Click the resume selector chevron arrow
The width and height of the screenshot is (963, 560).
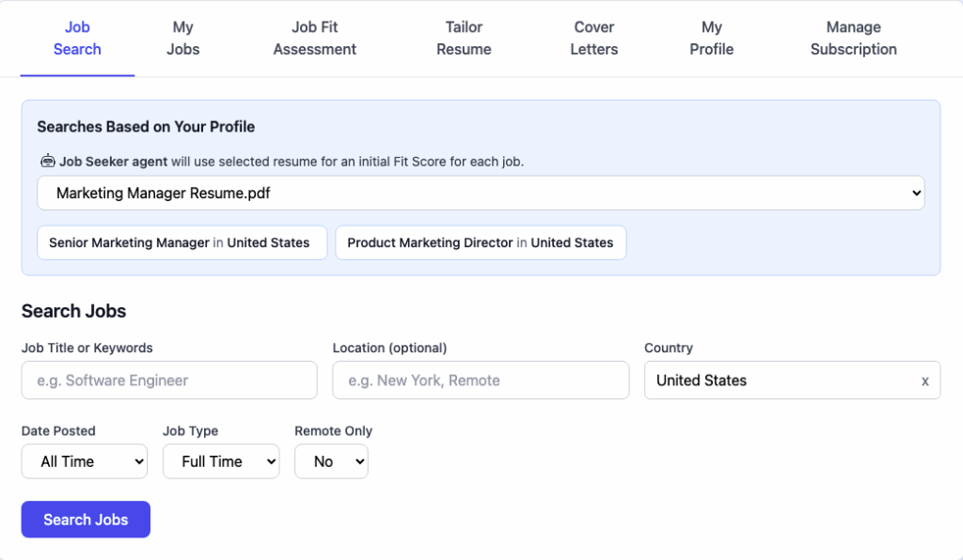(916, 194)
